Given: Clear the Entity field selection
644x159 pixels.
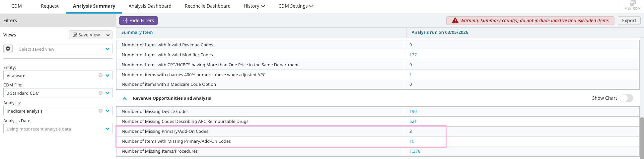Looking at the screenshot, I should 100,75.
